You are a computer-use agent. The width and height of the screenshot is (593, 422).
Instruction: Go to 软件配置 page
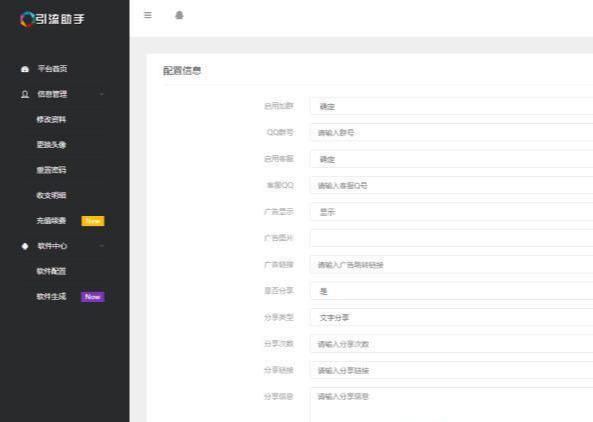click(51, 271)
